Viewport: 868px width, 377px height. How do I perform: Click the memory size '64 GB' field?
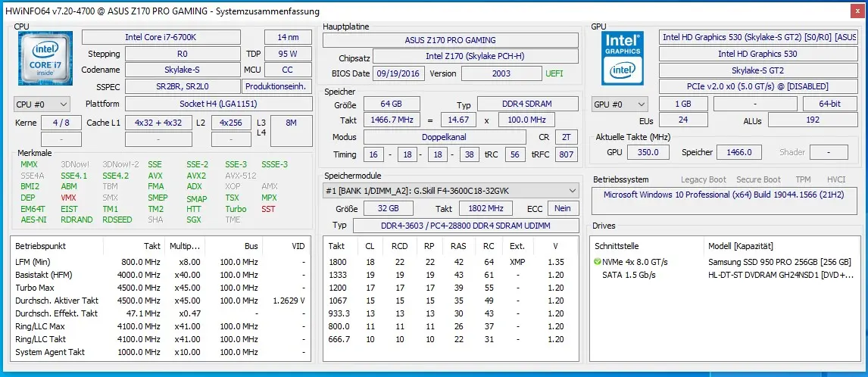tap(392, 104)
